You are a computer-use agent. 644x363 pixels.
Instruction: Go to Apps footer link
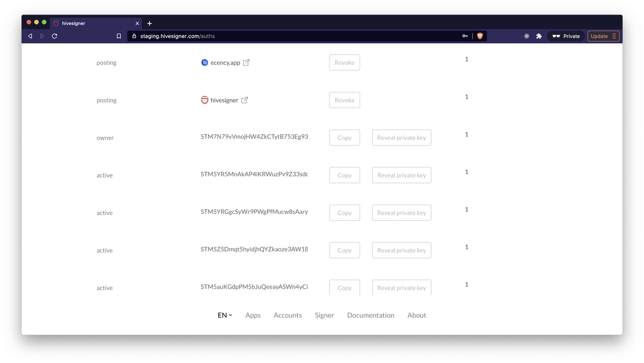253,315
